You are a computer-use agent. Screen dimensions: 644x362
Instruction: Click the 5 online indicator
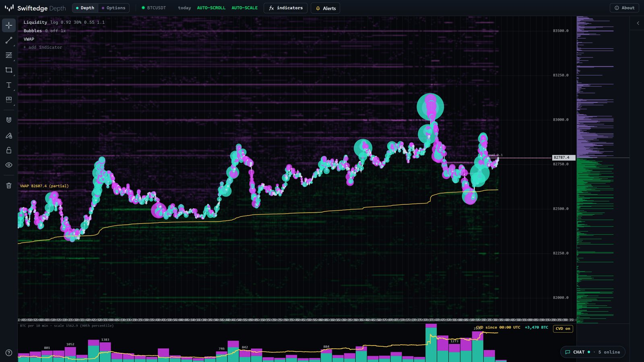pos(609,352)
